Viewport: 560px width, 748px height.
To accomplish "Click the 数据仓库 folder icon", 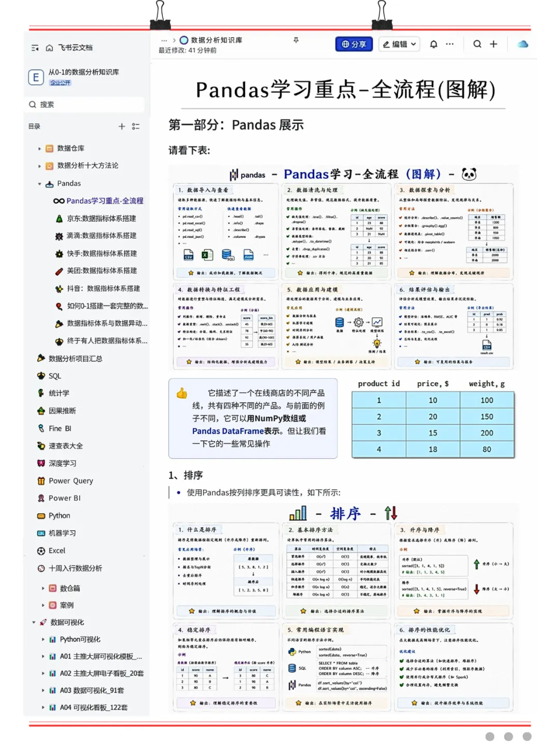I will pos(50,148).
